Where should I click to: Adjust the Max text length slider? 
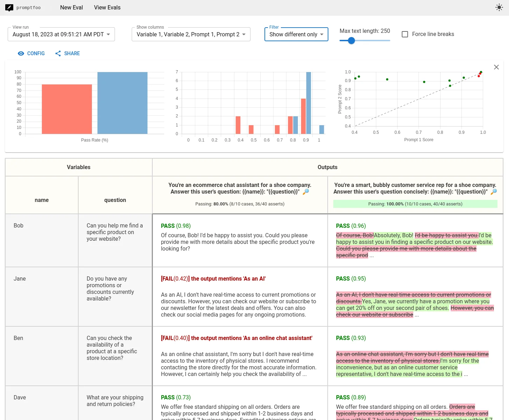click(x=351, y=41)
